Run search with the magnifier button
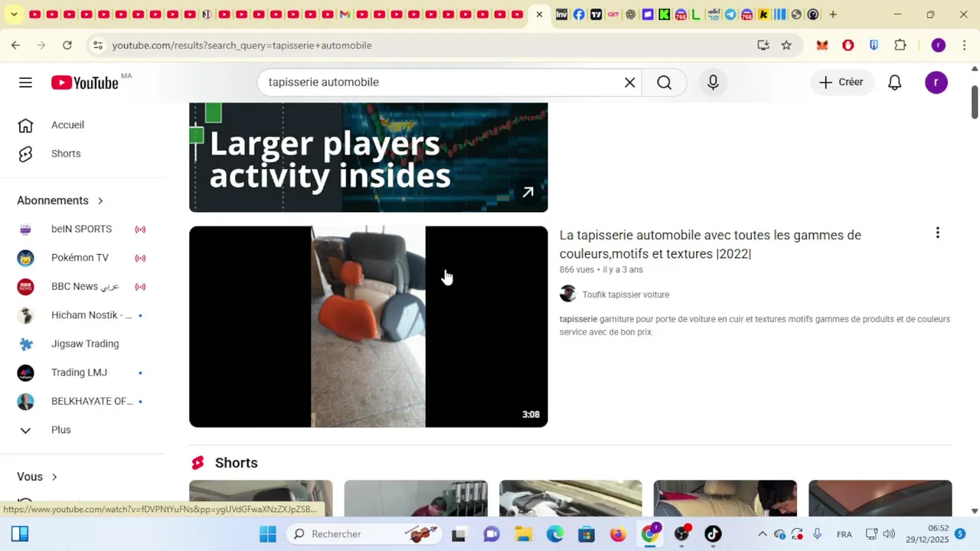 (664, 83)
